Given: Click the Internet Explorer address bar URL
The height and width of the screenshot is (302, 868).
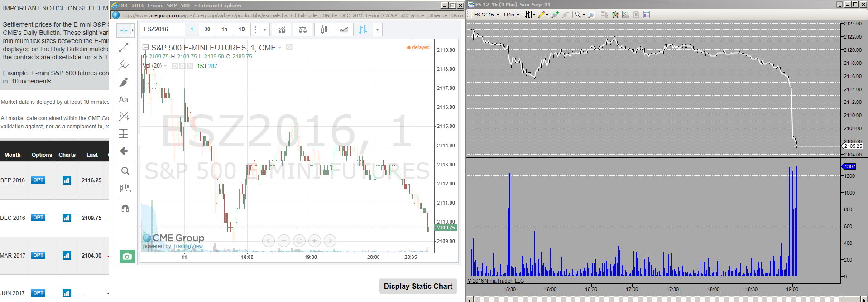Looking at the screenshot, I should point(292,15).
